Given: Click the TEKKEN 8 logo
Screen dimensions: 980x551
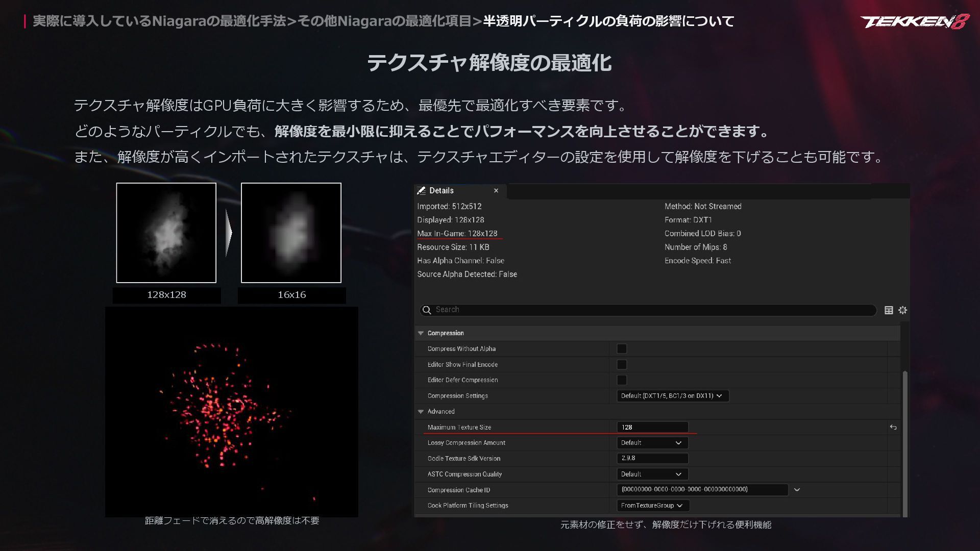Looking at the screenshot, I should (x=914, y=21).
